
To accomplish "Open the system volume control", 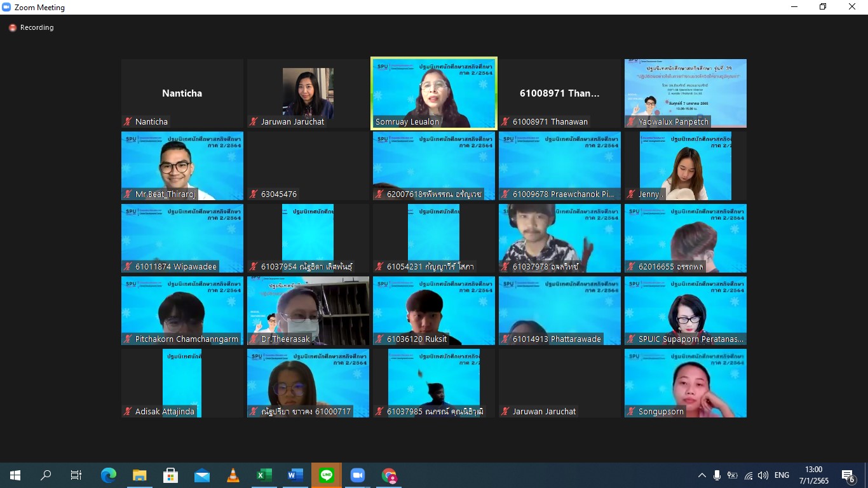I will tap(763, 475).
